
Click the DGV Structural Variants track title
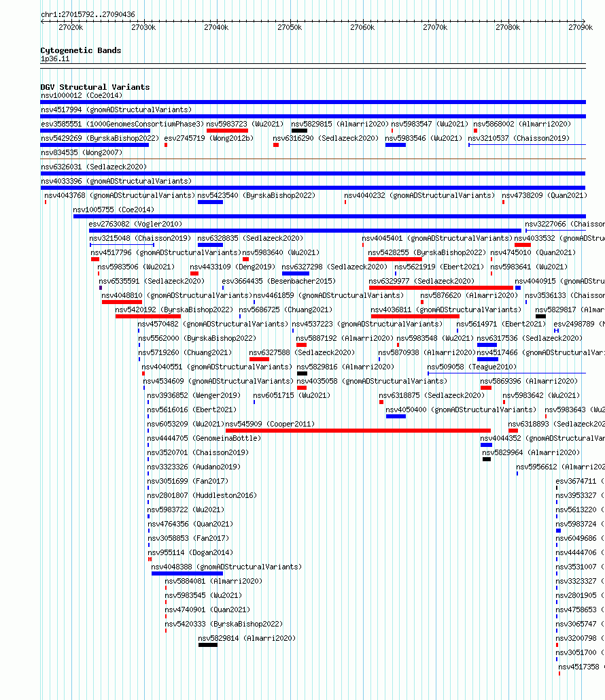[x=95, y=87]
